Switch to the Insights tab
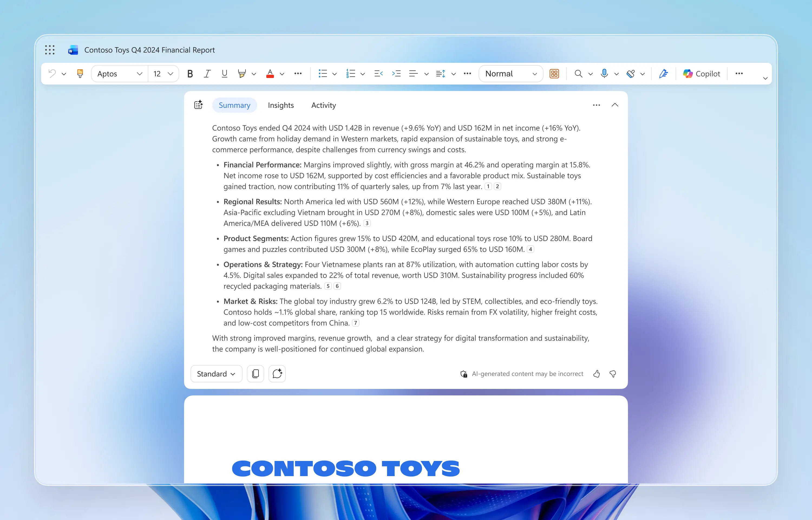 pyautogui.click(x=281, y=105)
